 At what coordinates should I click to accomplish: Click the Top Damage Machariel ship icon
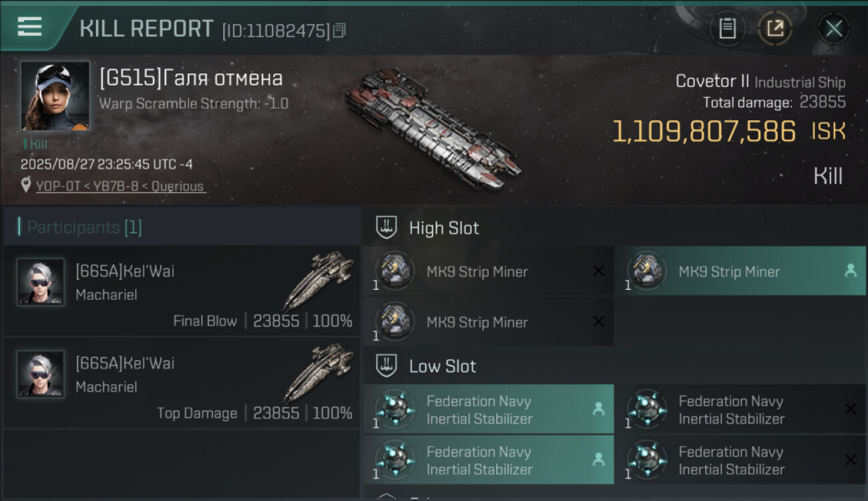(318, 381)
